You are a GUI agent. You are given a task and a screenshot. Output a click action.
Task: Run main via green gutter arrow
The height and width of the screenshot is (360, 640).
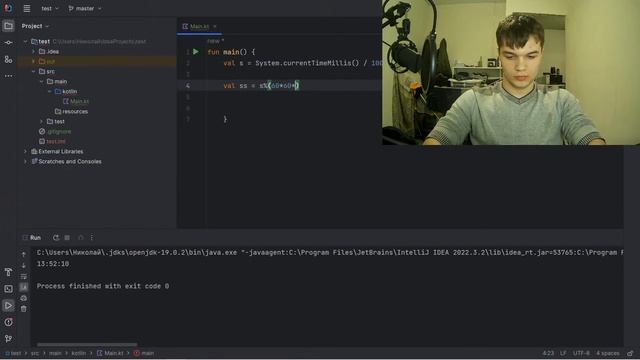coord(196,52)
